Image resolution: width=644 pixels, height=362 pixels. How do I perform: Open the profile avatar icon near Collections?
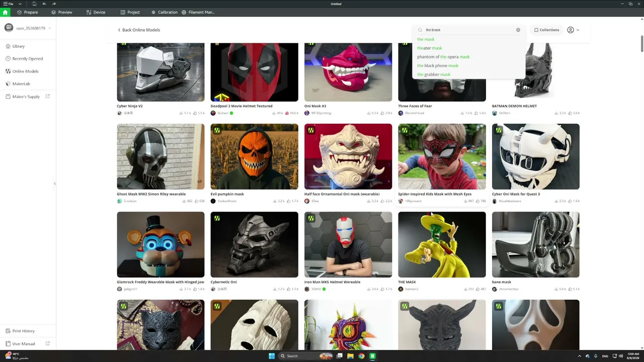571,30
